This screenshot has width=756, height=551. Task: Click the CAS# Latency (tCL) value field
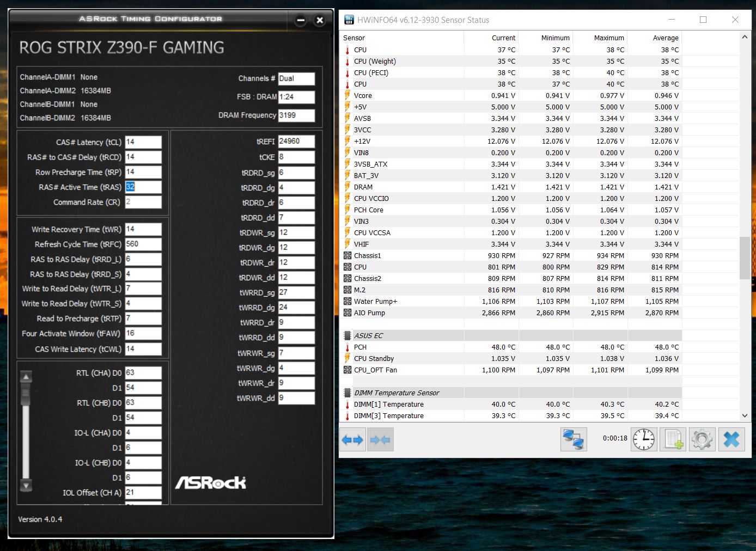coord(143,142)
